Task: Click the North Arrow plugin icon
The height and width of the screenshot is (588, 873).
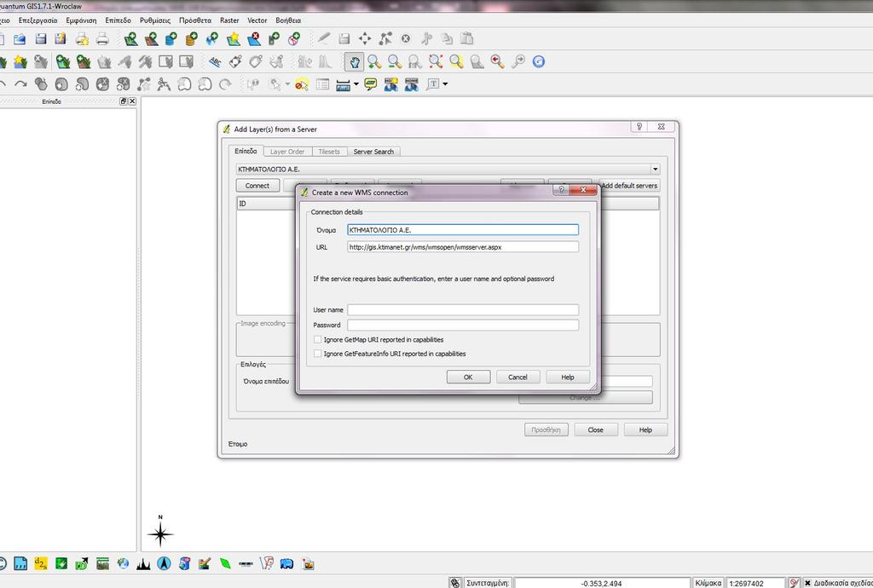Action: click(x=164, y=563)
